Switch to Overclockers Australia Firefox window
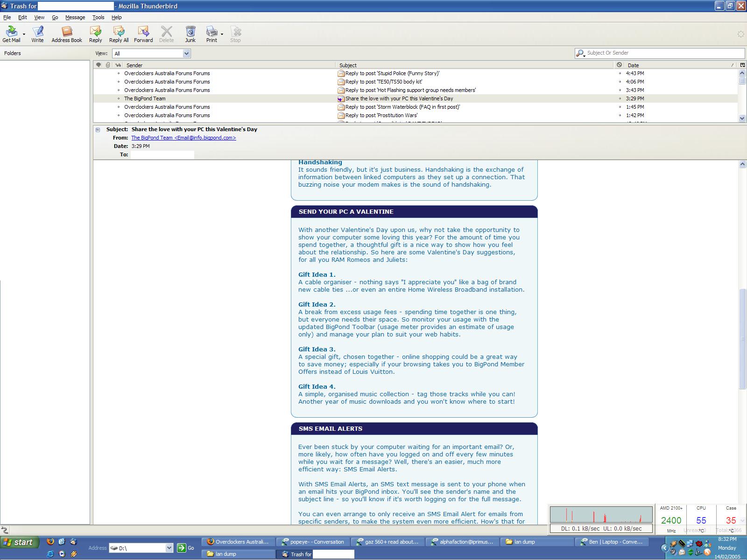This screenshot has height=560, width=747. (x=239, y=542)
